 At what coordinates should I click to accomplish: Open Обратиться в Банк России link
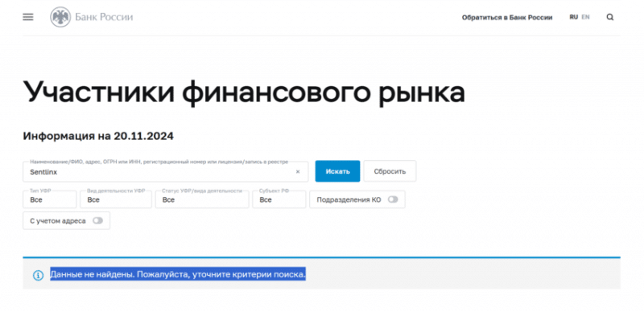point(507,18)
